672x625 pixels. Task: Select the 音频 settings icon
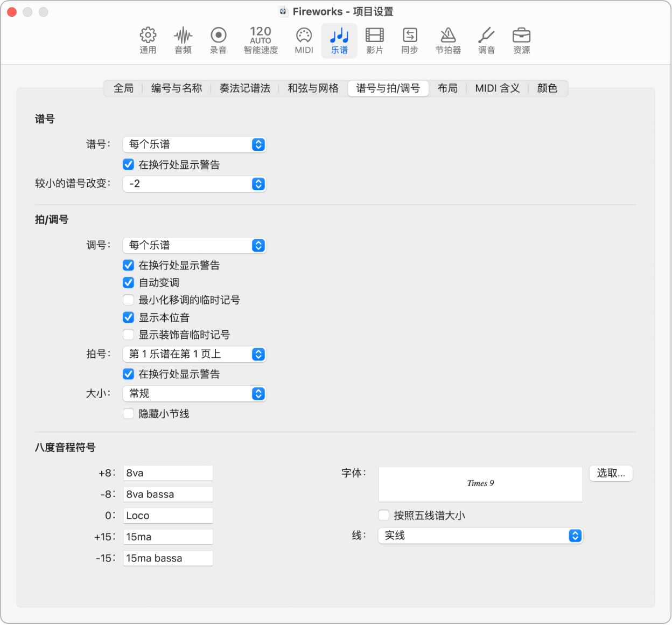click(x=183, y=40)
